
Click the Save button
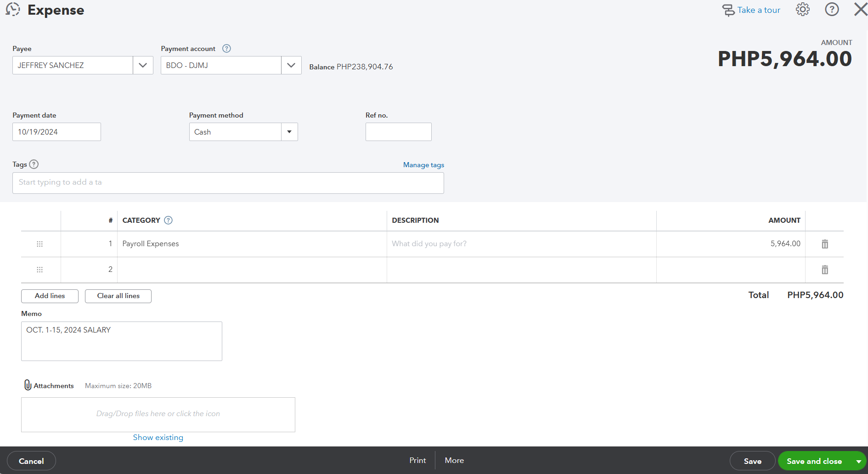tap(752, 461)
